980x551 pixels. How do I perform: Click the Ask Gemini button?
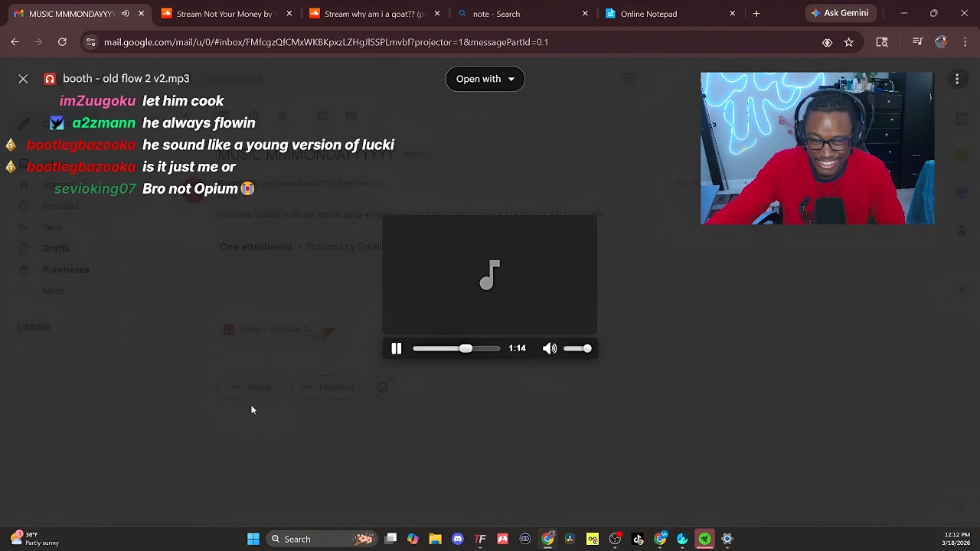pos(840,13)
